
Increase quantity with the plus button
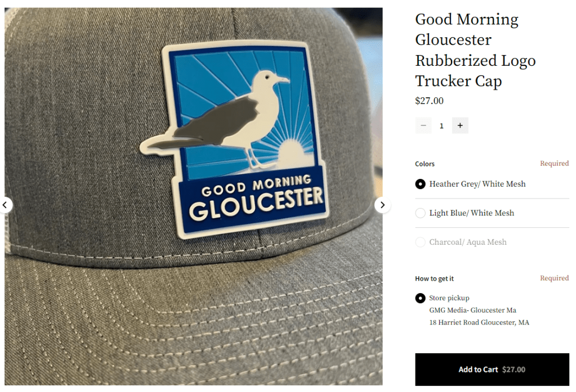coord(460,125)
